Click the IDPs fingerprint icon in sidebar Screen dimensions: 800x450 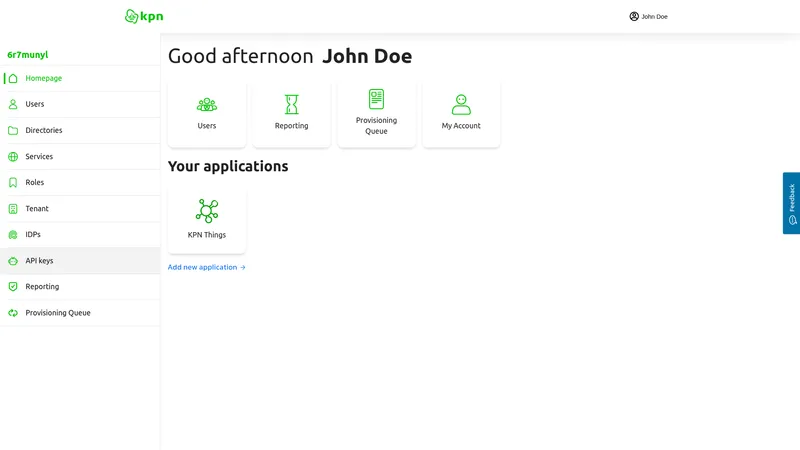click(x=13, y=235)
